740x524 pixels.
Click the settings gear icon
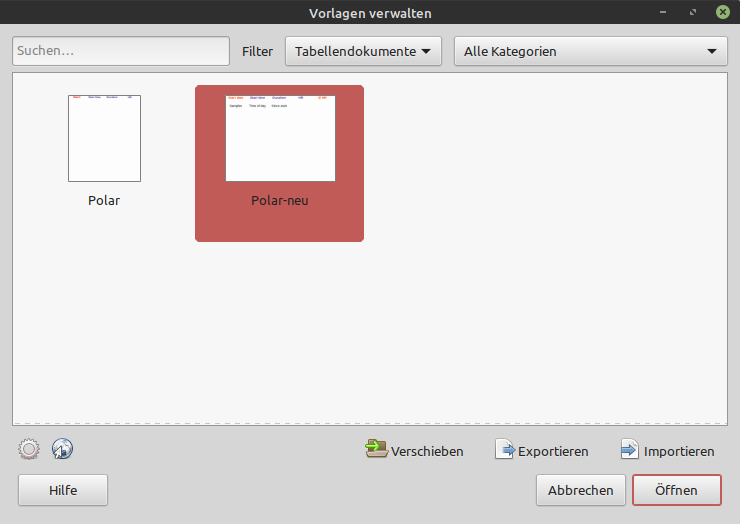[29, 449]
